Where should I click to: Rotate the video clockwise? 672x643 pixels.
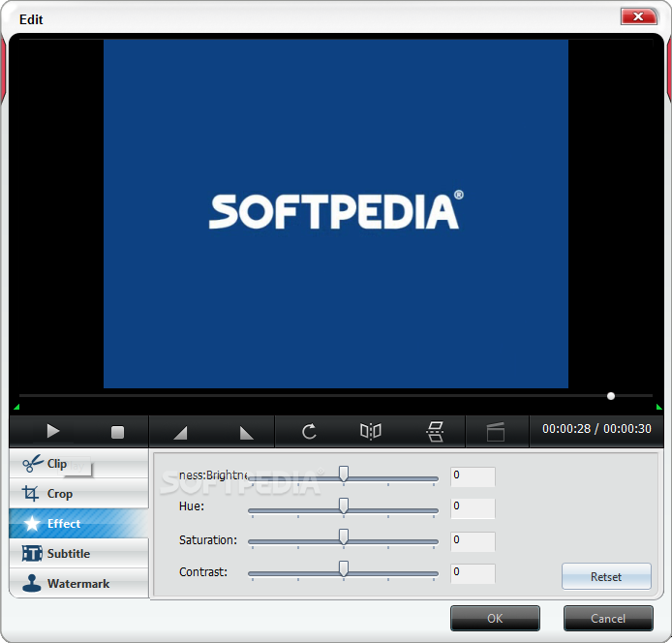(x=309, y=432)
